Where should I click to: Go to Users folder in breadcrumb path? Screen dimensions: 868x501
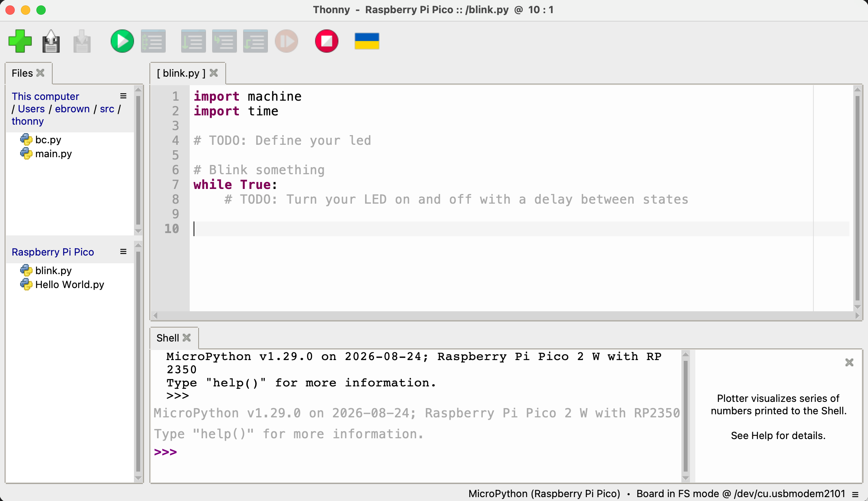click(x=31, y=109)
